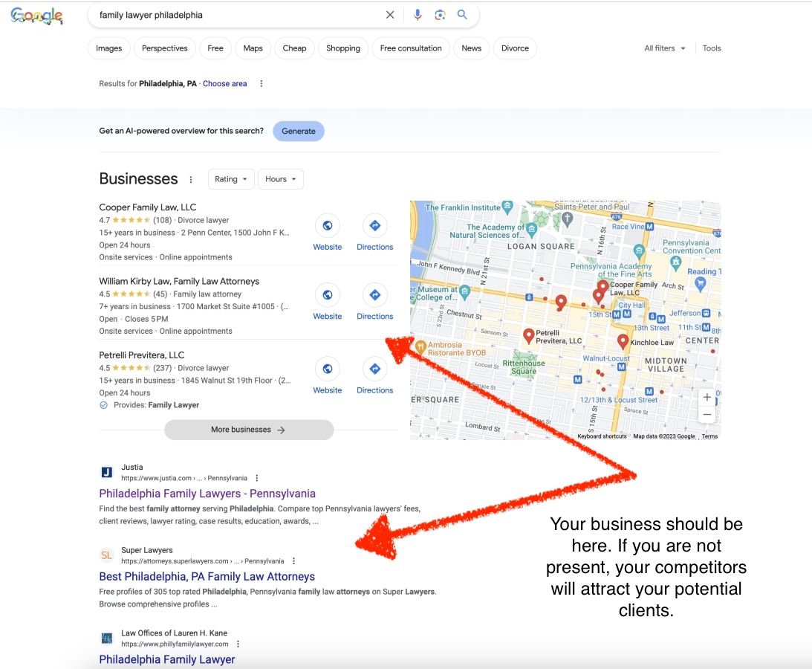This screenshot has height=669, width=812.
Task: Switch to the Perspectives filter
Action: click(x=165, y=48)
